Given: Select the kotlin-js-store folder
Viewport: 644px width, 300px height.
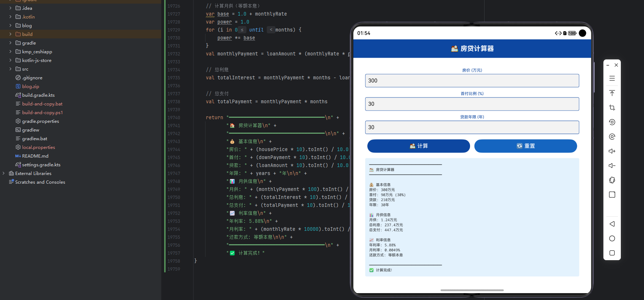Looking at the screenshot, I should (x=37, y=61).
